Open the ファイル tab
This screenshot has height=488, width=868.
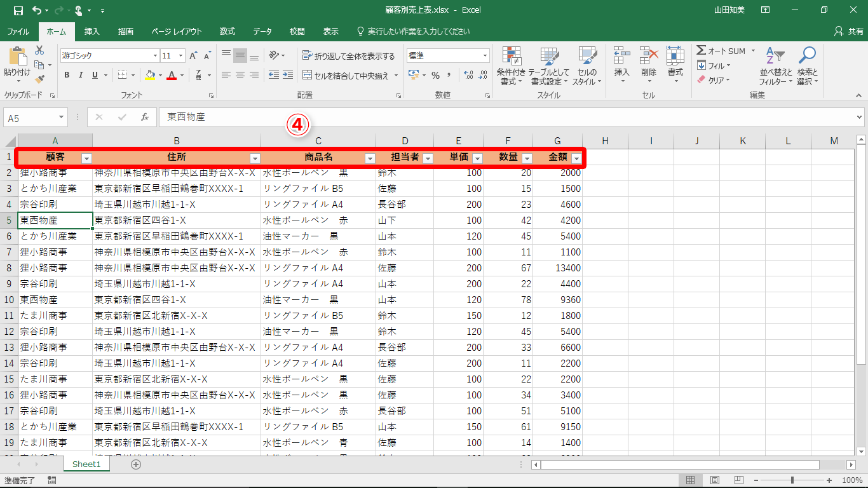[x=18, y=32]
